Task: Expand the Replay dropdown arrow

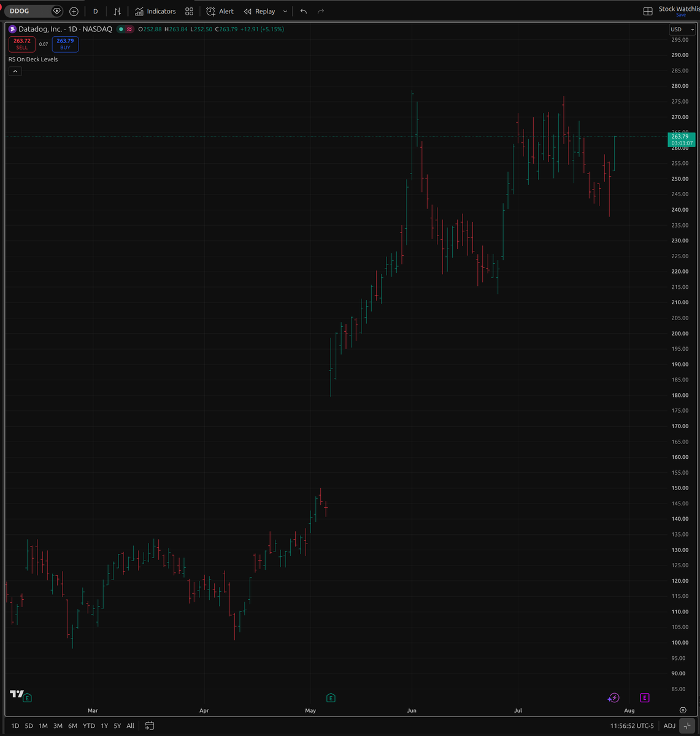Action: 285,11
